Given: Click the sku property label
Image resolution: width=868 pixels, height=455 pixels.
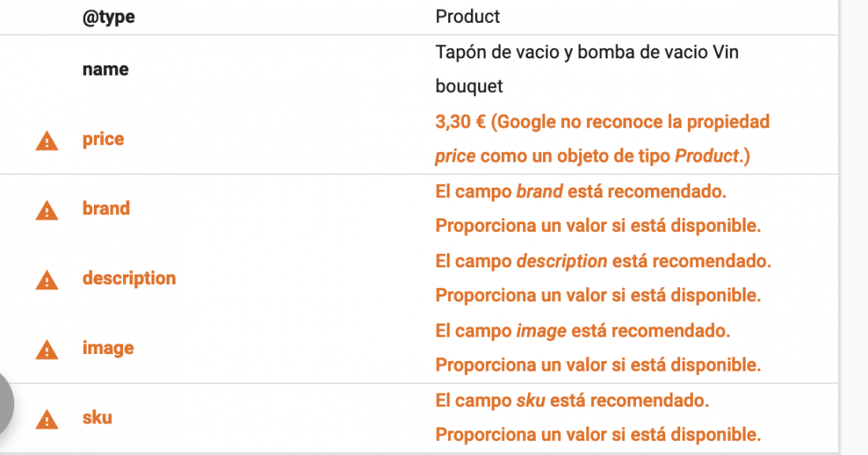Looking at the screenshot, I should tap(97, 417).
